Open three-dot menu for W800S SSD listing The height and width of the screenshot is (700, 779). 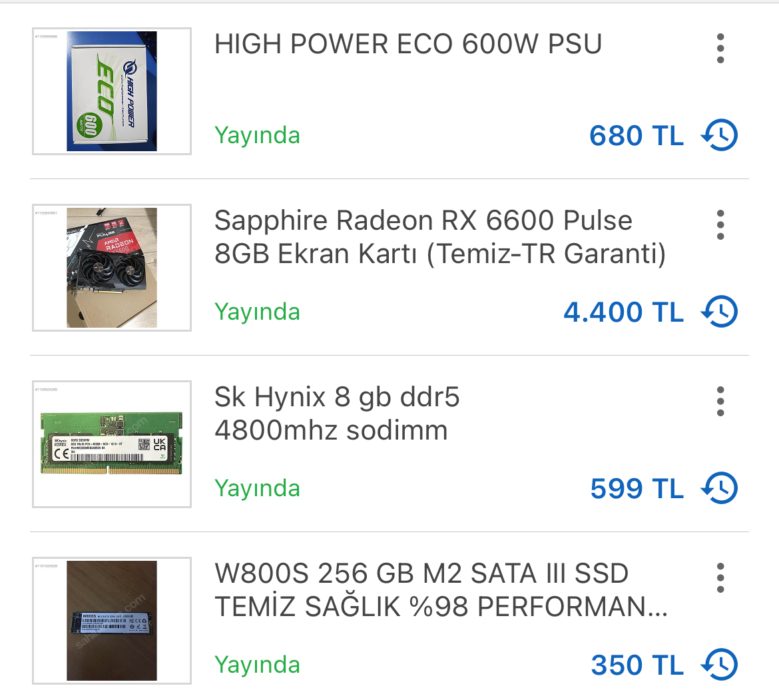pos(720,578)
